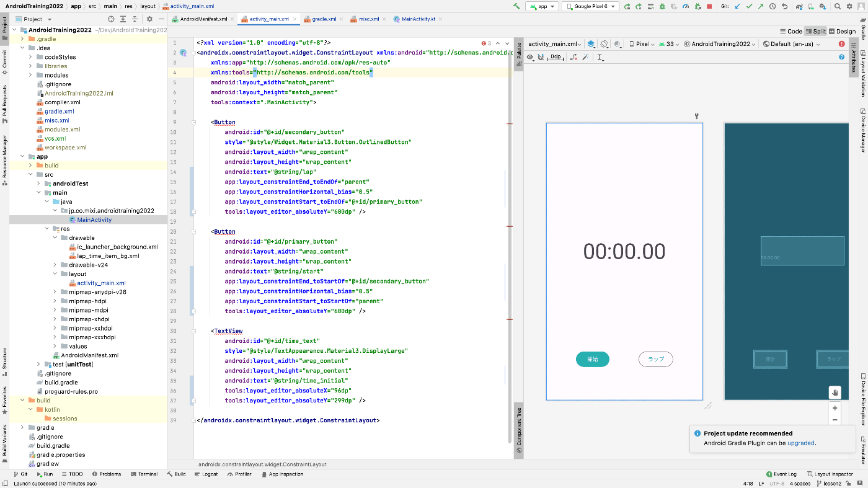
Task: Open Pixel device preview dropdown
Action: [x=642, y=44]
